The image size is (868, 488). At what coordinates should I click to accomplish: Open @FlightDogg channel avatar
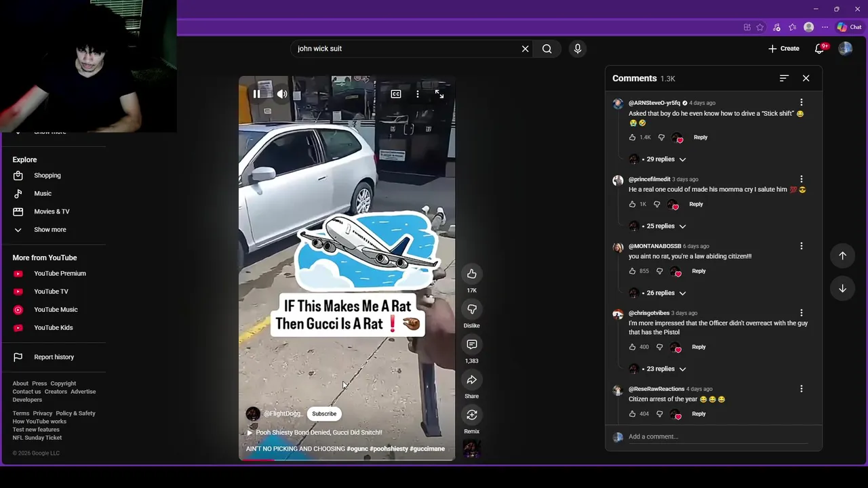pyautogui.click(x=253, y=413)
